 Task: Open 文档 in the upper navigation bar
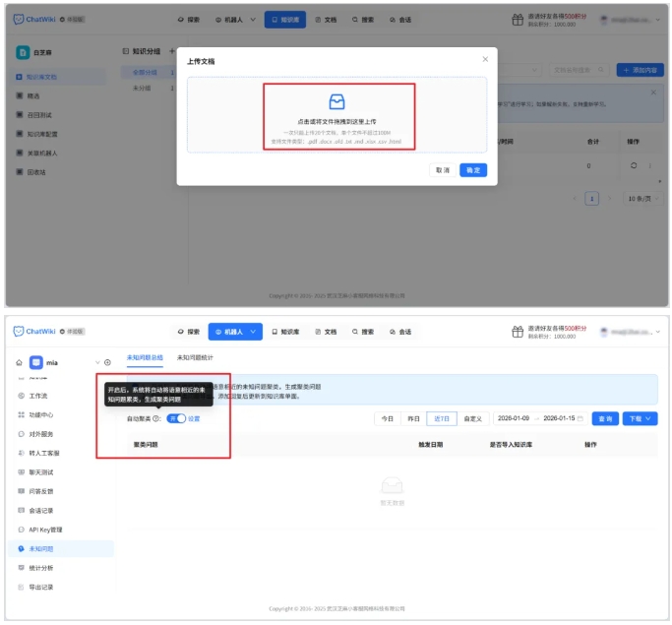(326, 20)
